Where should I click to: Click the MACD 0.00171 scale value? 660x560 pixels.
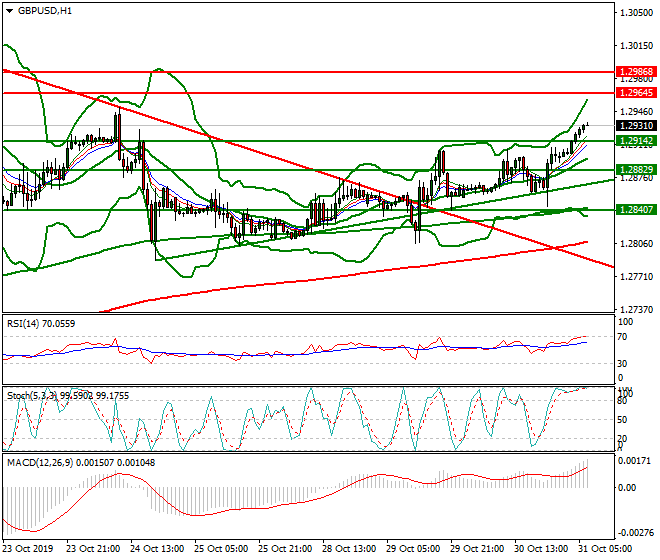pyautogui.click(x=636, y=461)
